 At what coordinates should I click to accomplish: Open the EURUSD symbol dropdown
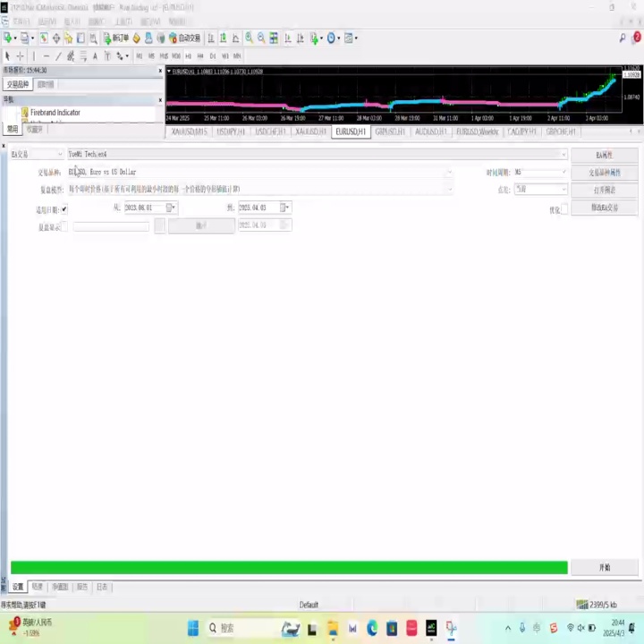[x=260, y=172]
